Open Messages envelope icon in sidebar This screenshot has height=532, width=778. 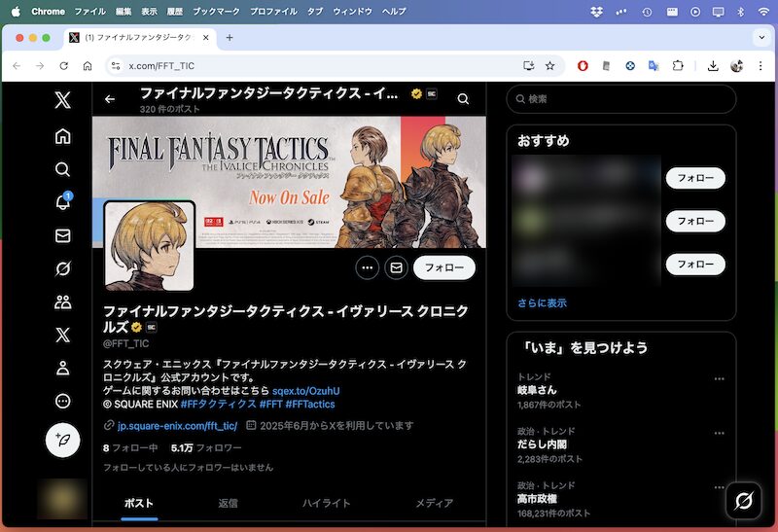click(62, 235)
